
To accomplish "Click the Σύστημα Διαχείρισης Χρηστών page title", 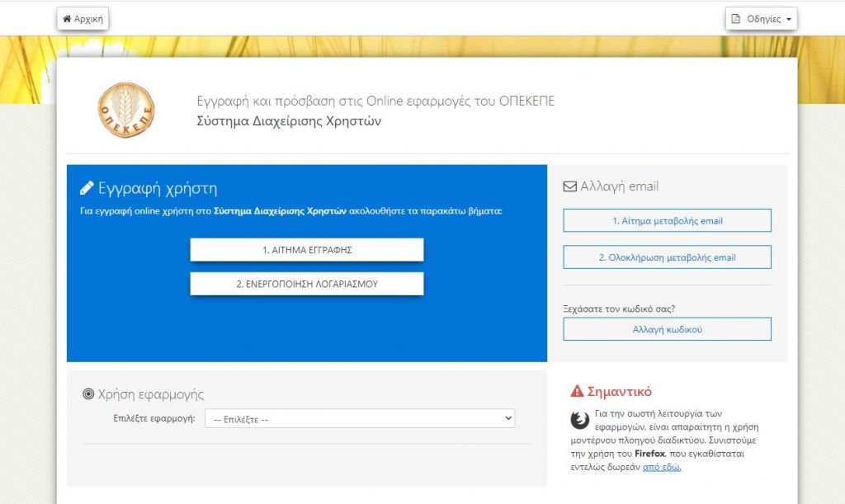I will pyautogui.click(x=289, y=121).
